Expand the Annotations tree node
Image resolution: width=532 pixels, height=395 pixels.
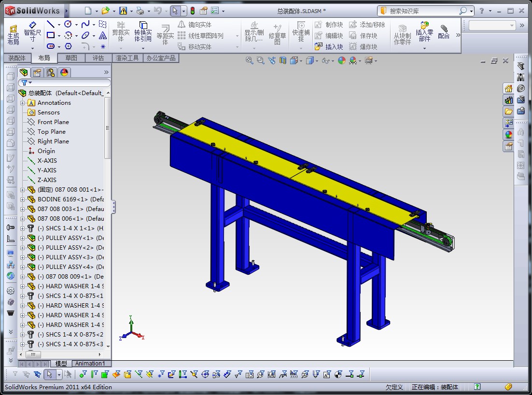pyautogui.click(x=22, y=103)
